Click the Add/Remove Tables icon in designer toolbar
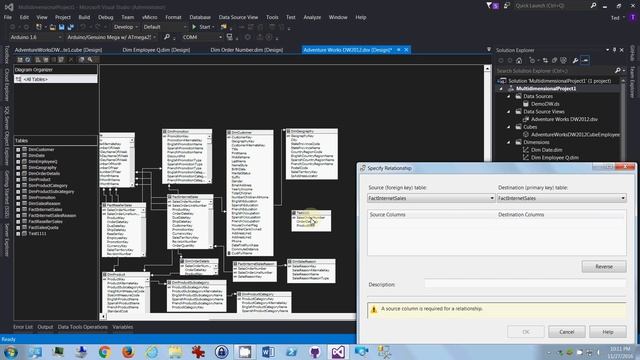The image size is (640, 360). [x=20, y=60]
